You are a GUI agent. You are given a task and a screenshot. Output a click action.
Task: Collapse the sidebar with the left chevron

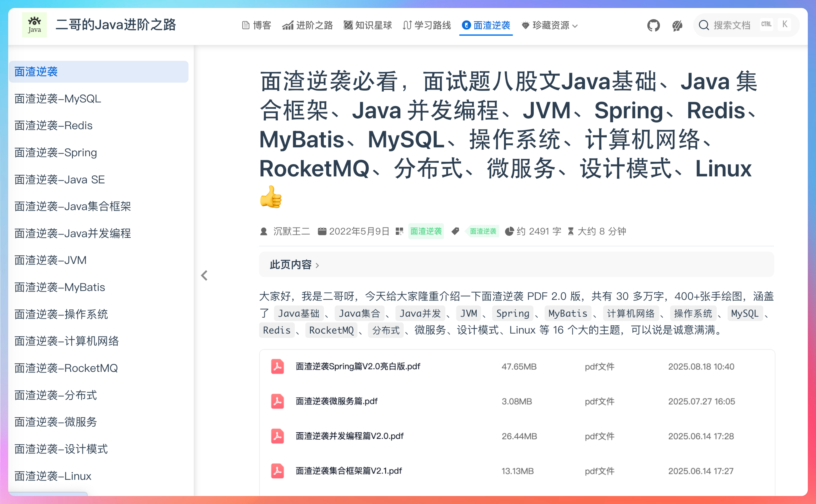(204, 275)
